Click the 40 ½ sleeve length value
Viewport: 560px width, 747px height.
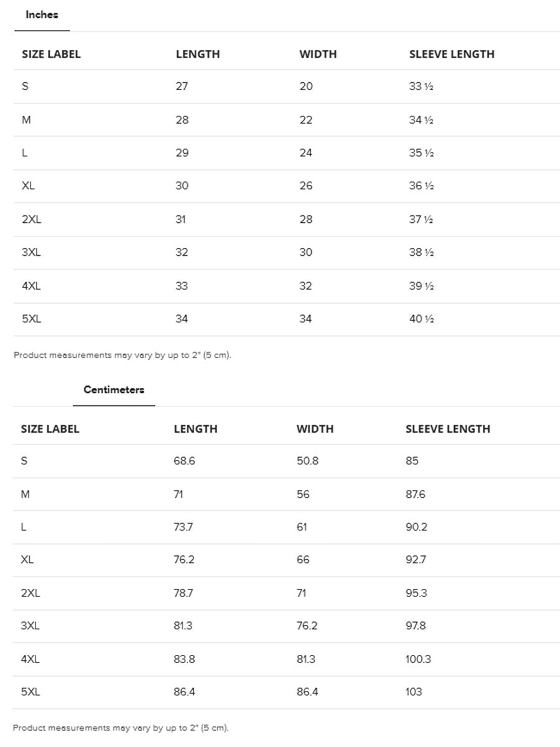pos(421,319)
